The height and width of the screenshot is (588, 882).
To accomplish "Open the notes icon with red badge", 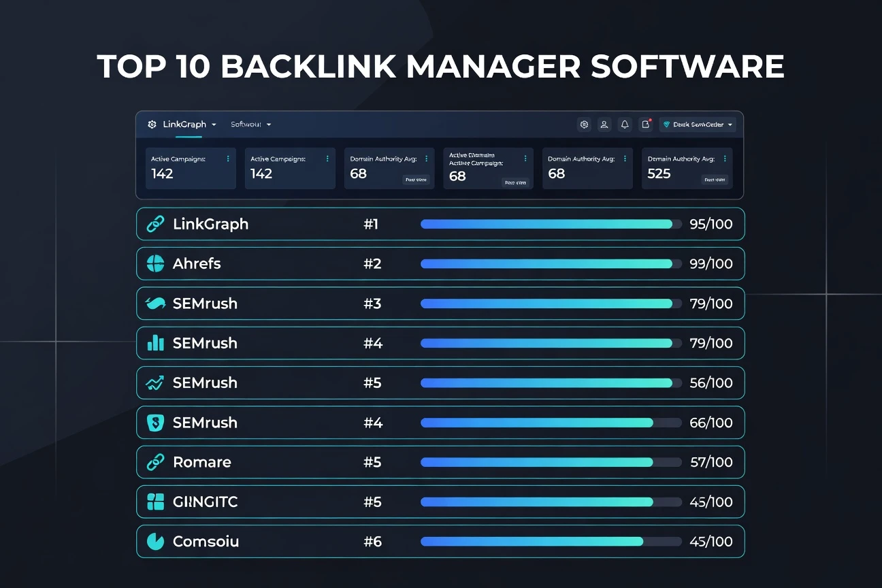I will coord(645,125).
